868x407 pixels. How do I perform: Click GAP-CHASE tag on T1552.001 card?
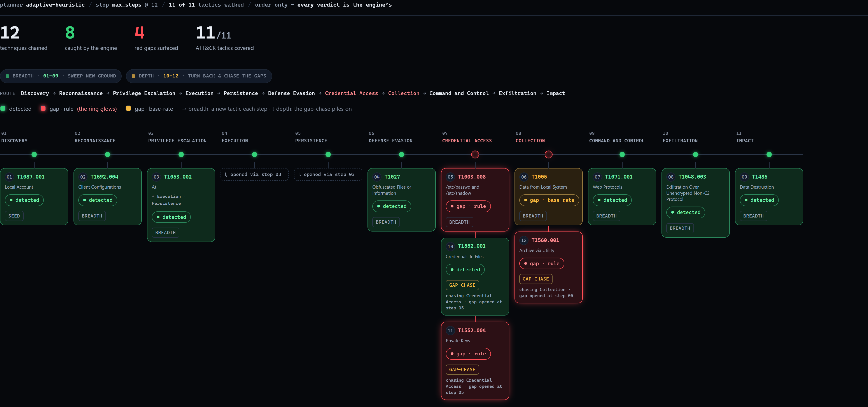462,285
